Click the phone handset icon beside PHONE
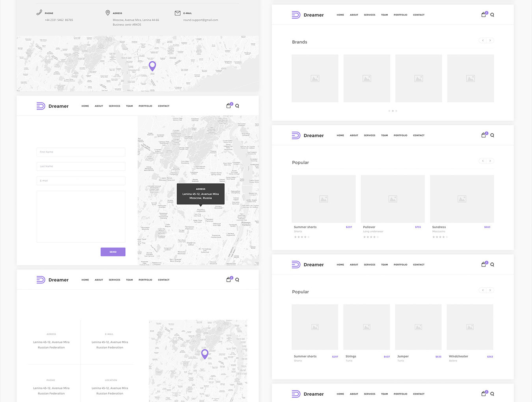Image resolution: width=532 pixels, height=402 pixels. pyautogui.click(x=39, y=13)
